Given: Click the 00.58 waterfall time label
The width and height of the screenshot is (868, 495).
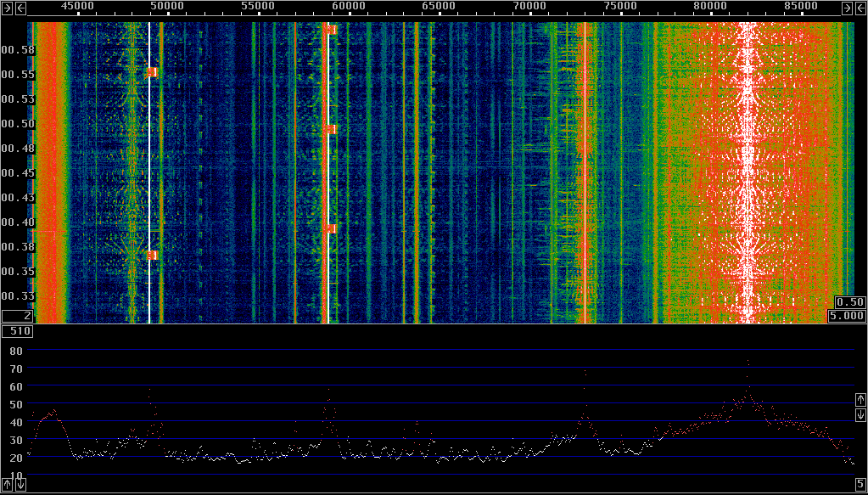Looking at the screenshot, I should tap(18, 50).
